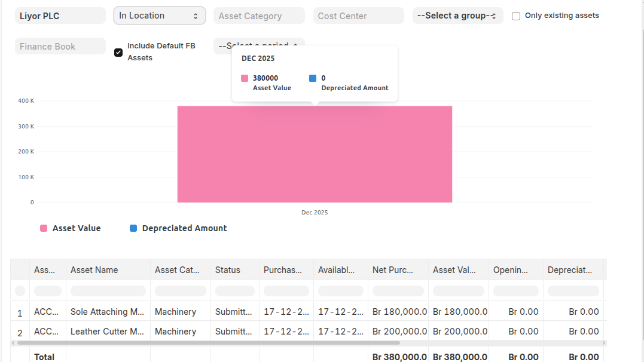
Task: Enable the Only existing assets checkbox
Action: (x=515, y=16)
